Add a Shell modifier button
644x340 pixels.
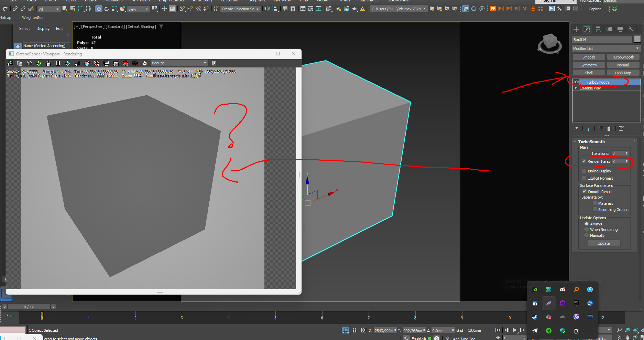[x=589, y=73]
